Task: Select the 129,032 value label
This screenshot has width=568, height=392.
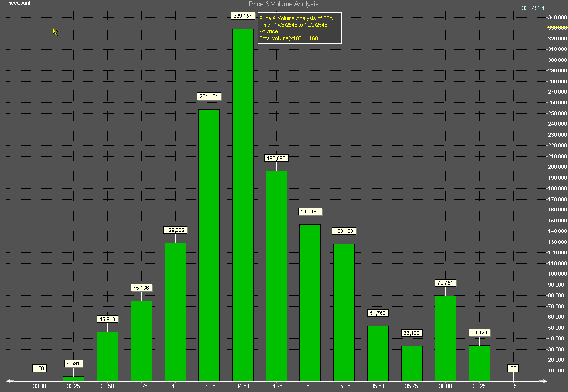Action: point(175,230)
